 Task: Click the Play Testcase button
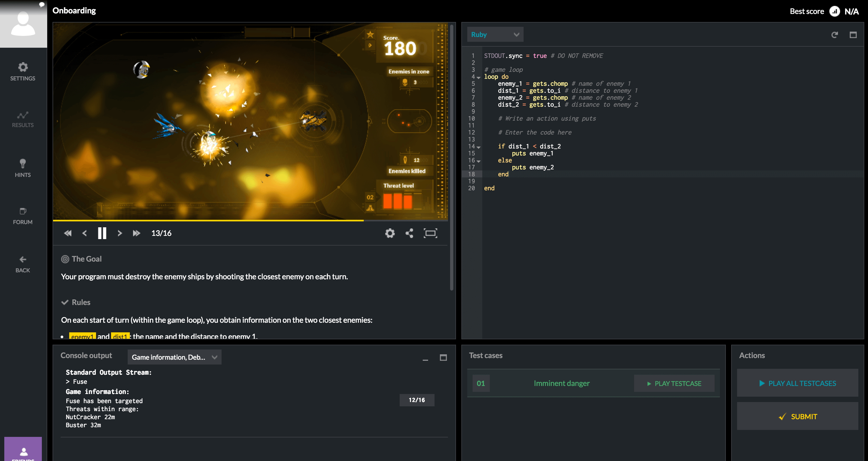coord(674,384)
